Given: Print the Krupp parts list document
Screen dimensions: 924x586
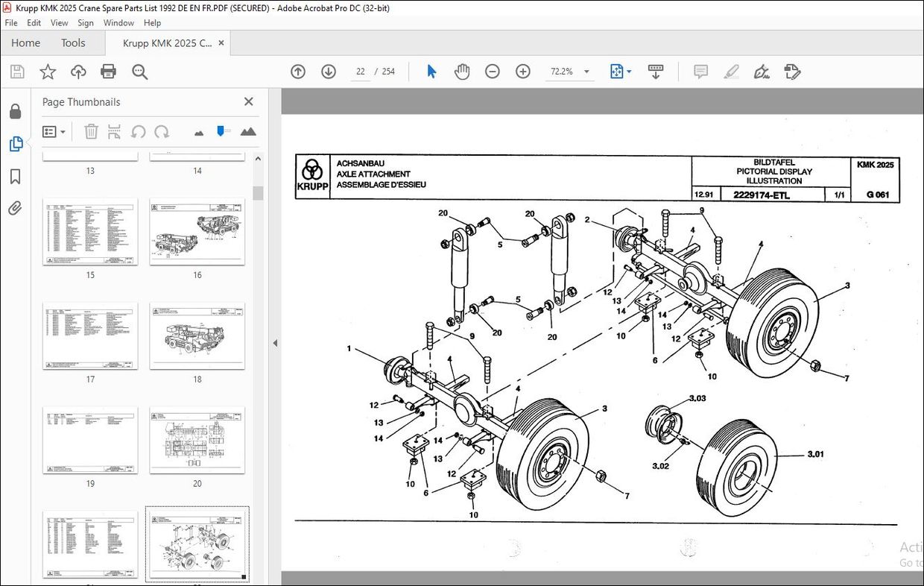Looking at the screenshot, I should tap(109, 71).
